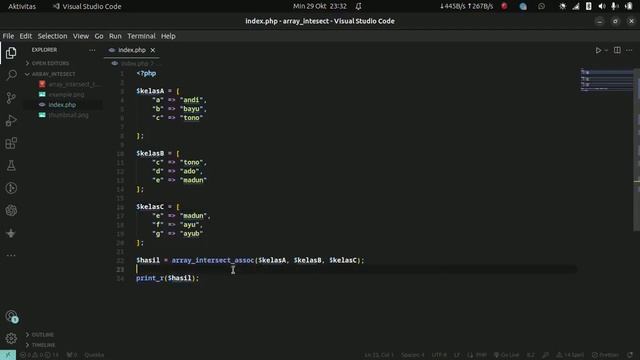Screen dimensions: 640x360
Task: Open the thumbnail.png file in Explorer
Action: click(x=68, y=115)
